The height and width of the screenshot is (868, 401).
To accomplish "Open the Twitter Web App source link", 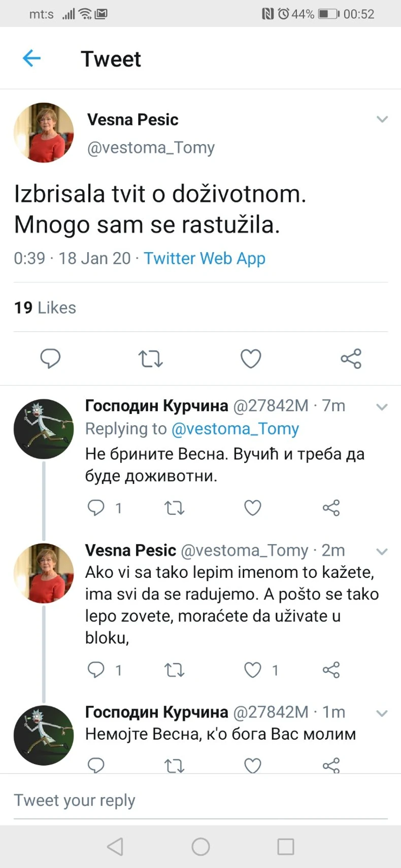I will [x=205, y=258].
